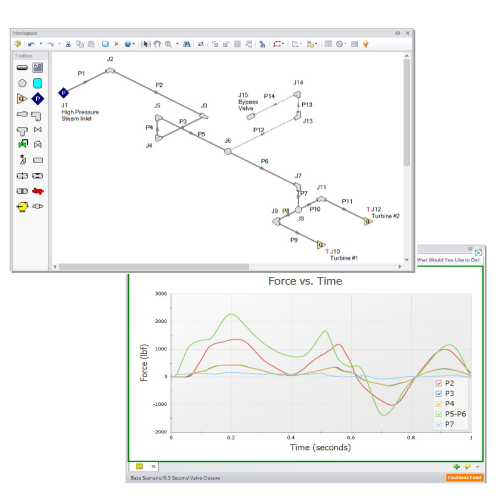Image resolution: width=500 pixels, height=500 pixels.
Task: Select the bend elbow junction tool
Action: click(x=36, y=116)
